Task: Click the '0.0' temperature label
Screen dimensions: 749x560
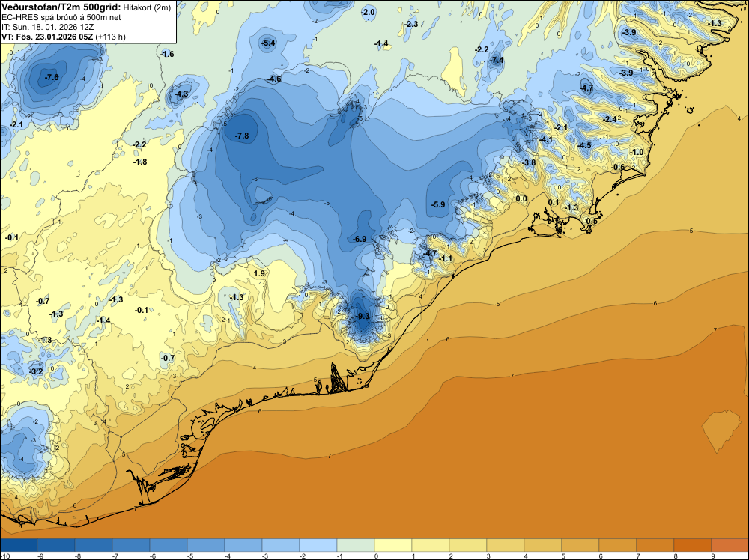Action: point(521,198)
